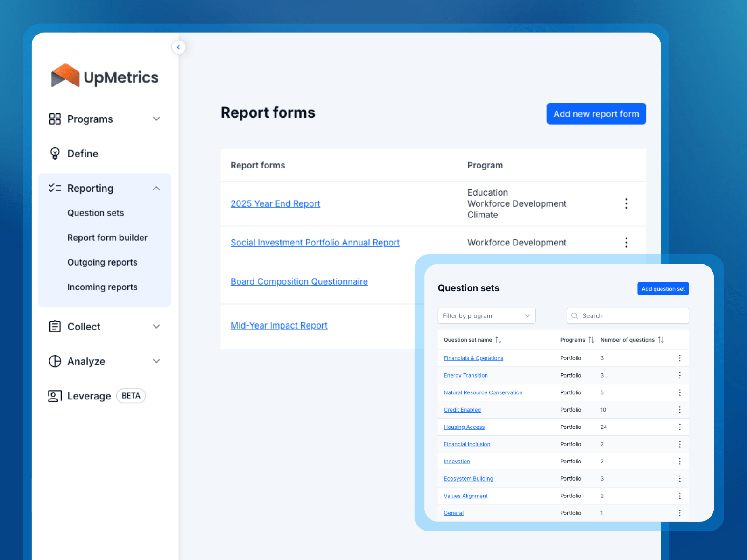Screen dimensions: 747x560
Task: Collapse the Reporting sidebar section
Action: click(156, 189)
